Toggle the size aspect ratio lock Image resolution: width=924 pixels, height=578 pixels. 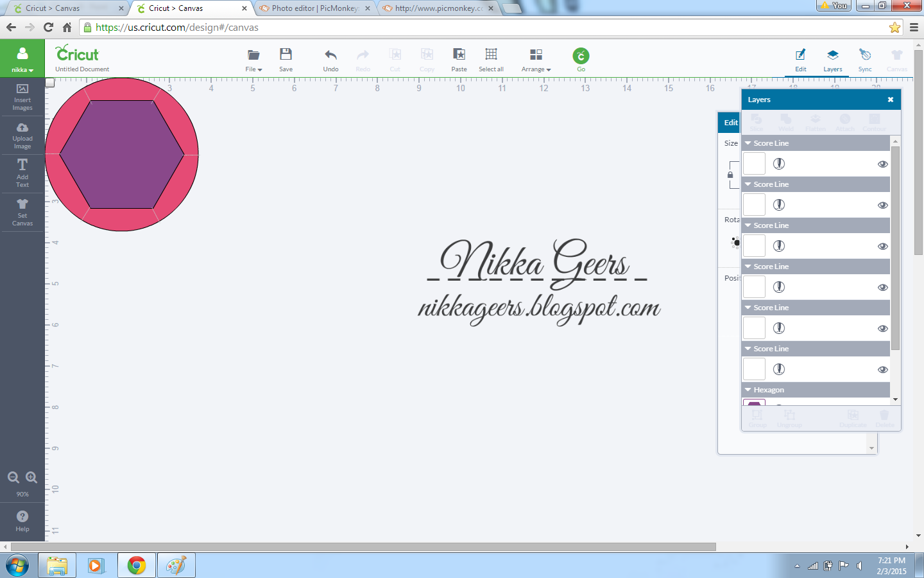coord(730,175)
